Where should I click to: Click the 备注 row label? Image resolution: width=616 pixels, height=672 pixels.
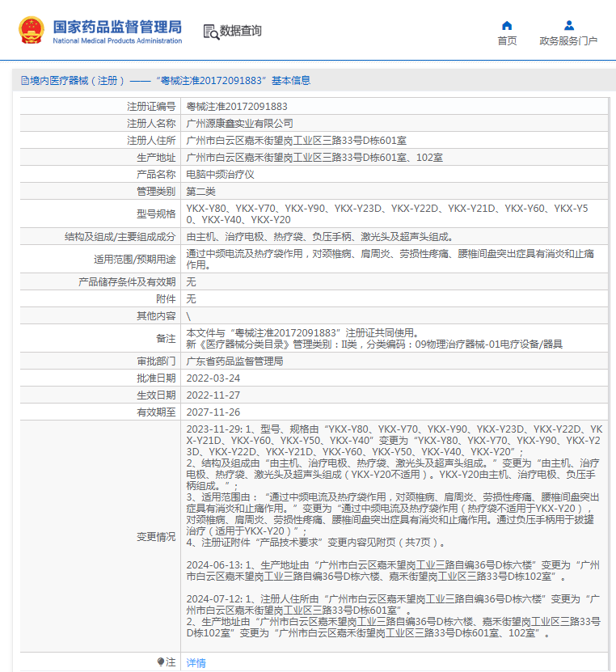coord(167,339)
